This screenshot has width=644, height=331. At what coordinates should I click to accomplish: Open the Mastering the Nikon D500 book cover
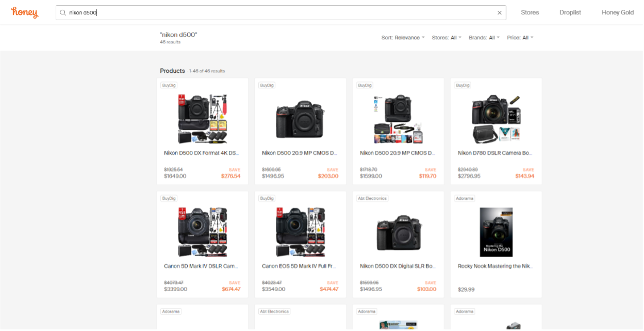[x=496, y=232]
